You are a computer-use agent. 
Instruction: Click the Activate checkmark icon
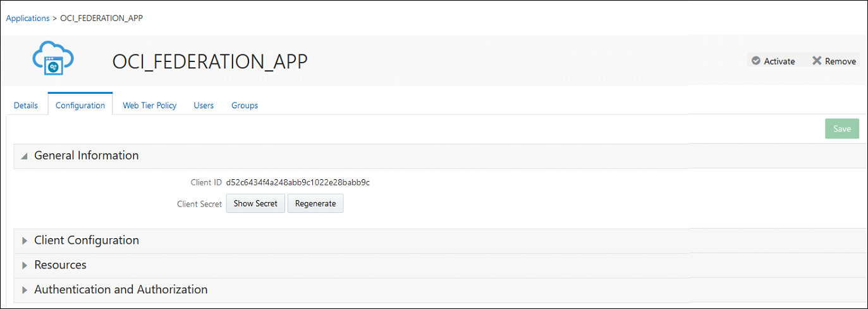755,61
